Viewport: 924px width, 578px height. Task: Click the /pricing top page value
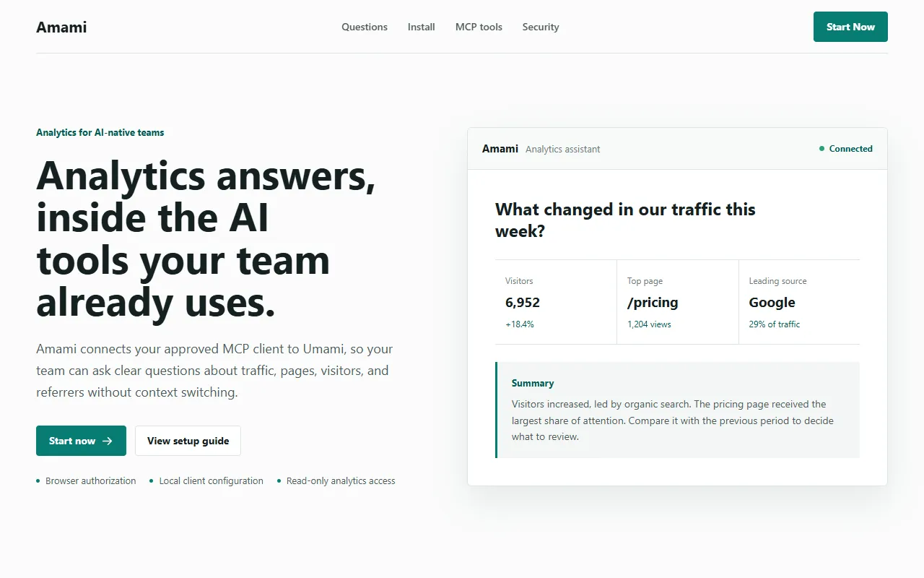click(653, 303)
